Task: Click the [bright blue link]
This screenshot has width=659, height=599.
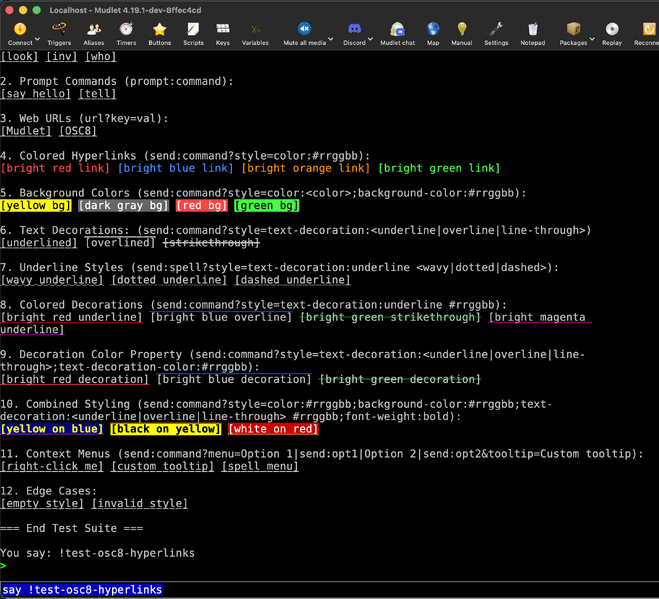Action: coord(175,168)
